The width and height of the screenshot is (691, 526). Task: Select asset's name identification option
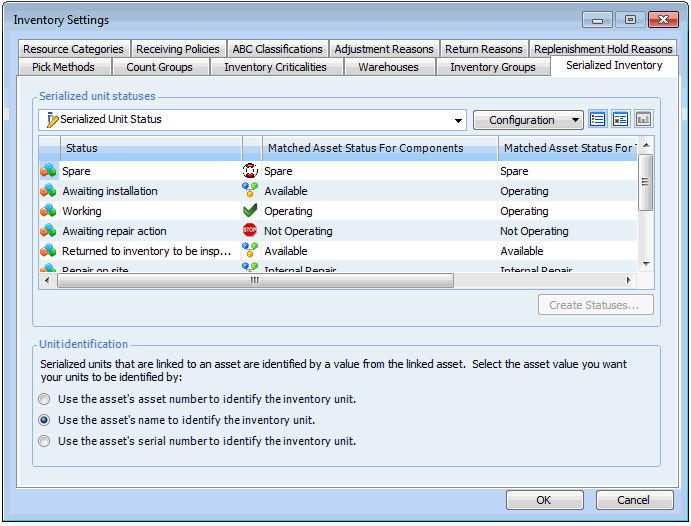[x=44, y=420]
